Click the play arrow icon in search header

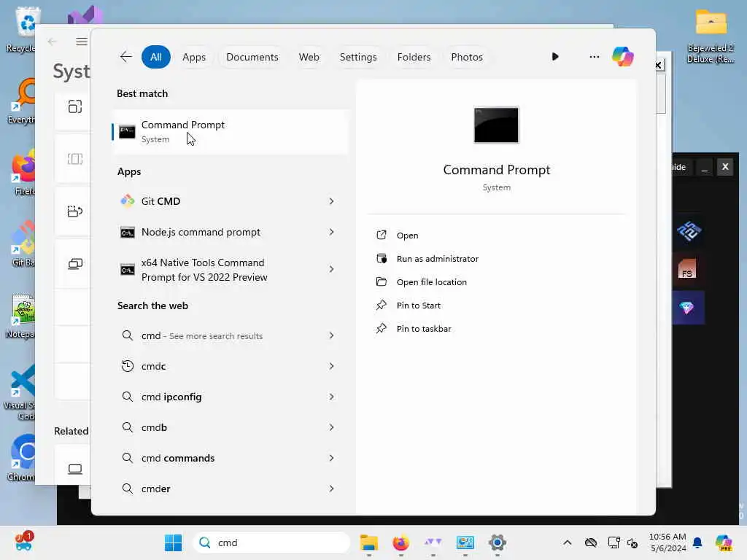point(555,57)
